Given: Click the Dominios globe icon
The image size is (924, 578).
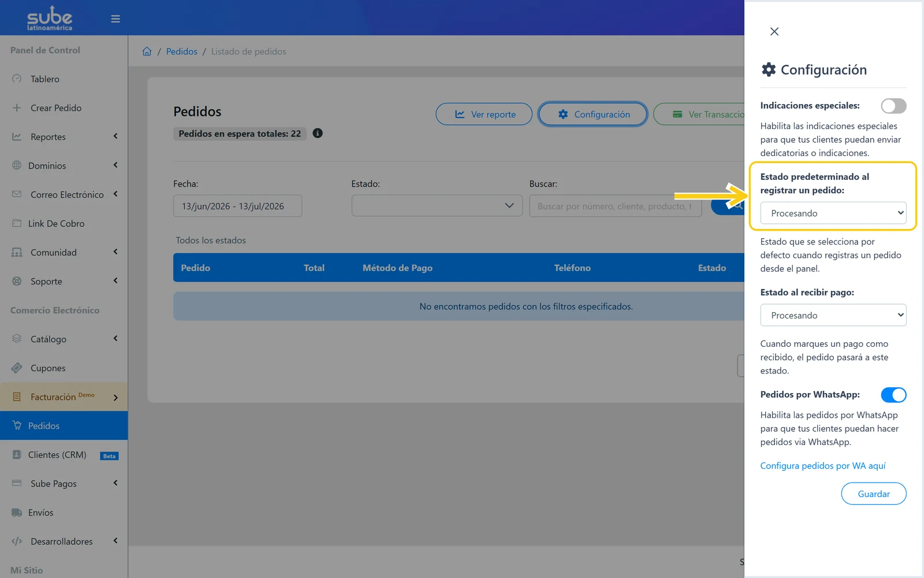Looking at the screenshot, I should click(x=17, y=165).
